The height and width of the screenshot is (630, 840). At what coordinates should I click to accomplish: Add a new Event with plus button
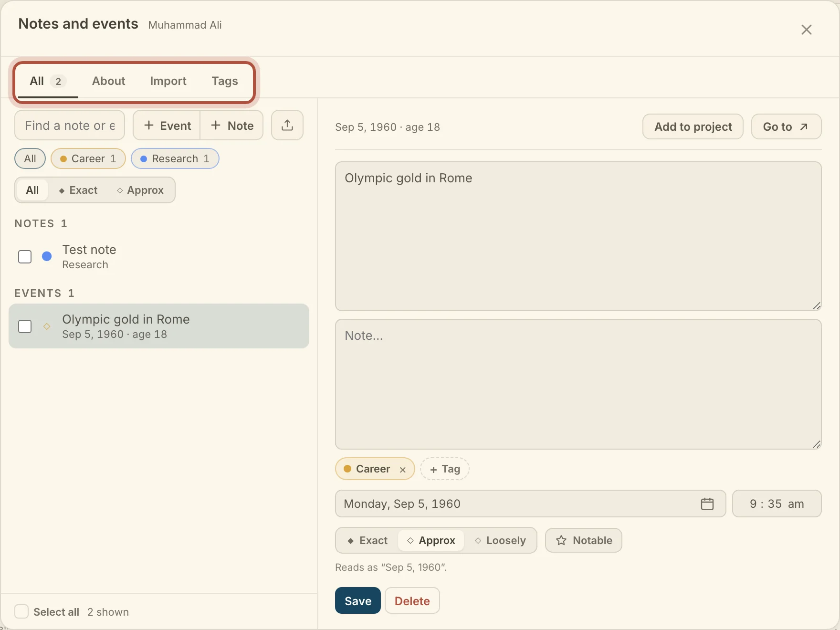(x=167, y=125)
